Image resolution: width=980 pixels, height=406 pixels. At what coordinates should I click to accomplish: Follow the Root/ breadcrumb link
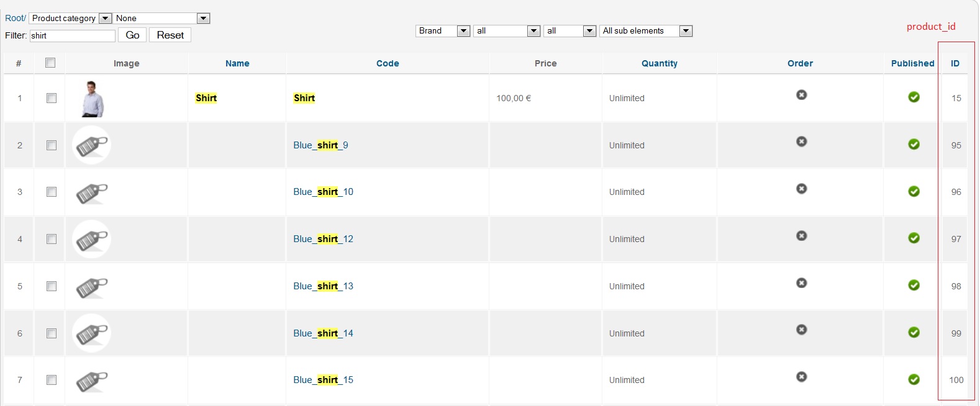16,18
